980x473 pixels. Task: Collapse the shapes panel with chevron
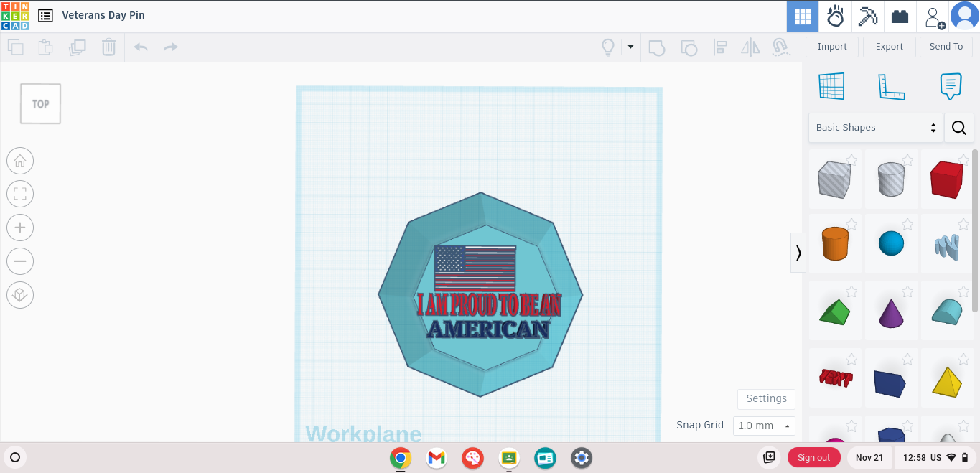click(798, 253)
